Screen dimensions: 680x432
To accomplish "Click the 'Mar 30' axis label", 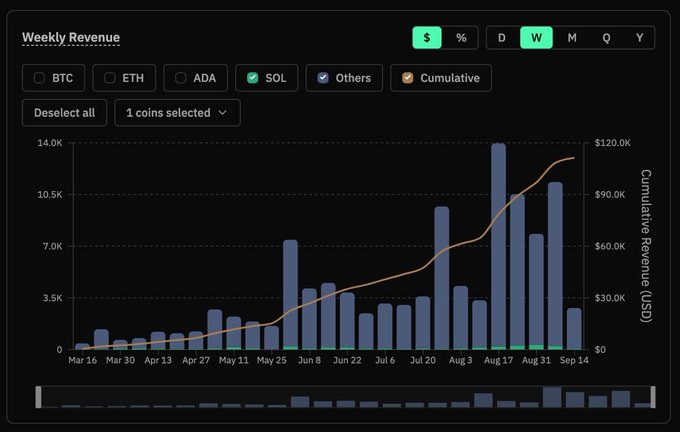I will click(x=120, y=360).
